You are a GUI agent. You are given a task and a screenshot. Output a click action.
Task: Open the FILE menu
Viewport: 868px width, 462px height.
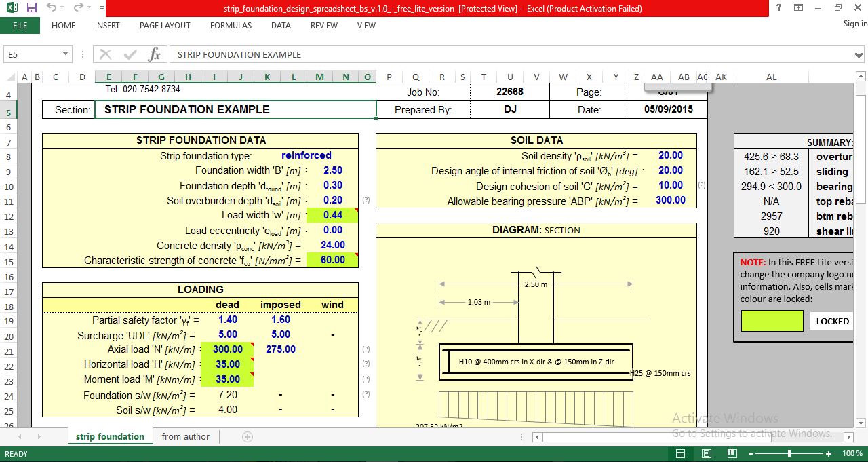tap(20, 24)
